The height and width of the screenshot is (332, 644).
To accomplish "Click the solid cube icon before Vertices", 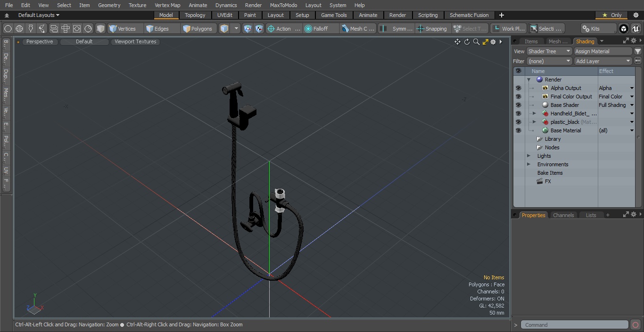I will 100,29.
